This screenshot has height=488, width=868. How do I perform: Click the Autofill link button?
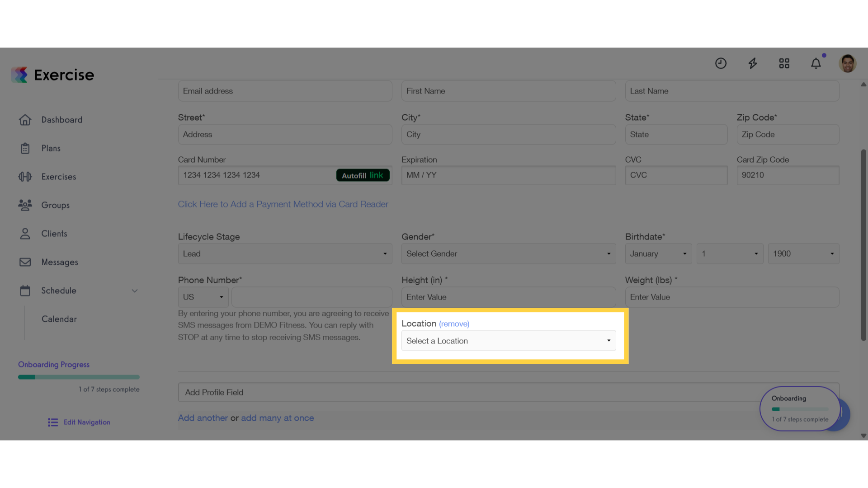[x=363, y=175]
